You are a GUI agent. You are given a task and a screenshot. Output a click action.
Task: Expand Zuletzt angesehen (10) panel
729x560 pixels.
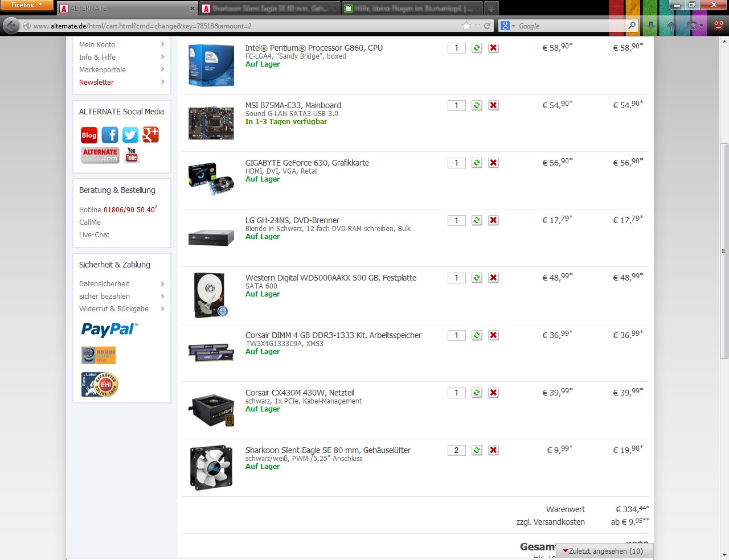[604, 551]
